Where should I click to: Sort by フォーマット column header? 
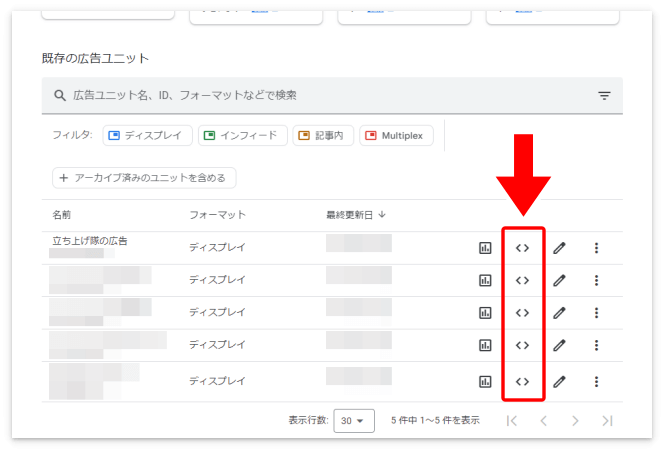[217, 215]
